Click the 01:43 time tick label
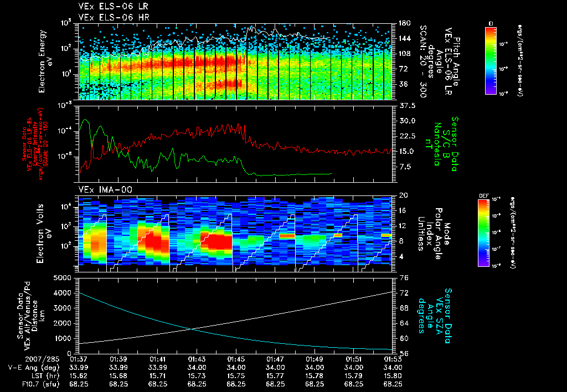This screenshot has height=392, width=567. coord(197,359)
